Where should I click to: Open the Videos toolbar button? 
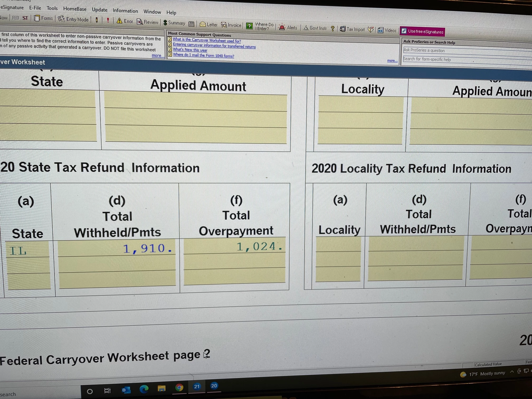pyautogui.click(x=387, y=30)
